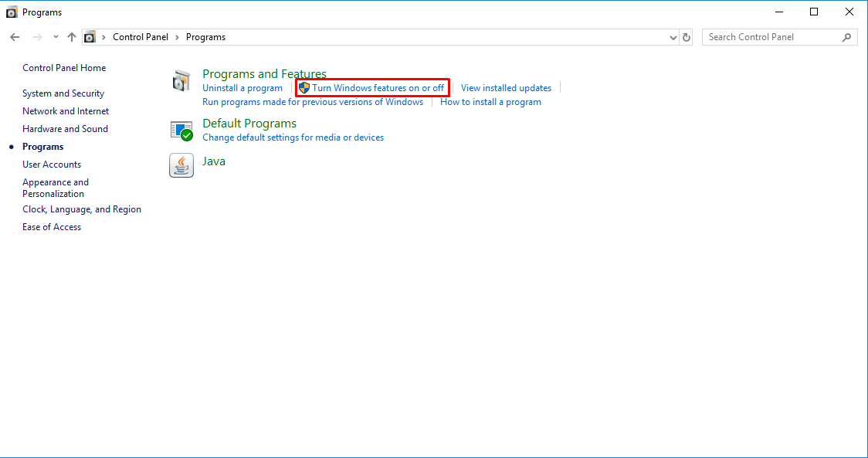Image resolution: width=868 pixels, height=458 pixels.
Task: Click Uninstall a program
Action: (x=242, y=88)
